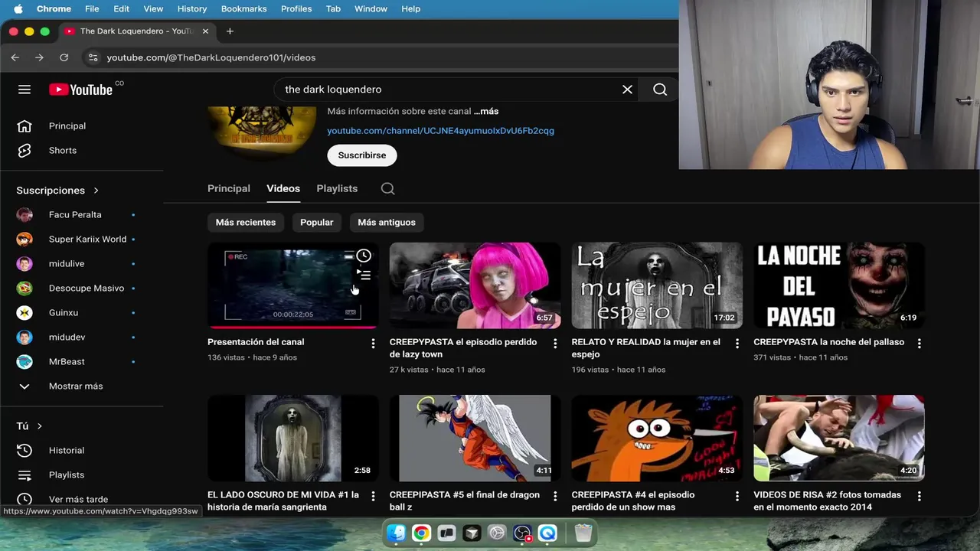The height and width of the screenshot is (551, 980).
Task: Expand channel description with ...más
Action: click(x=486, y=112)
